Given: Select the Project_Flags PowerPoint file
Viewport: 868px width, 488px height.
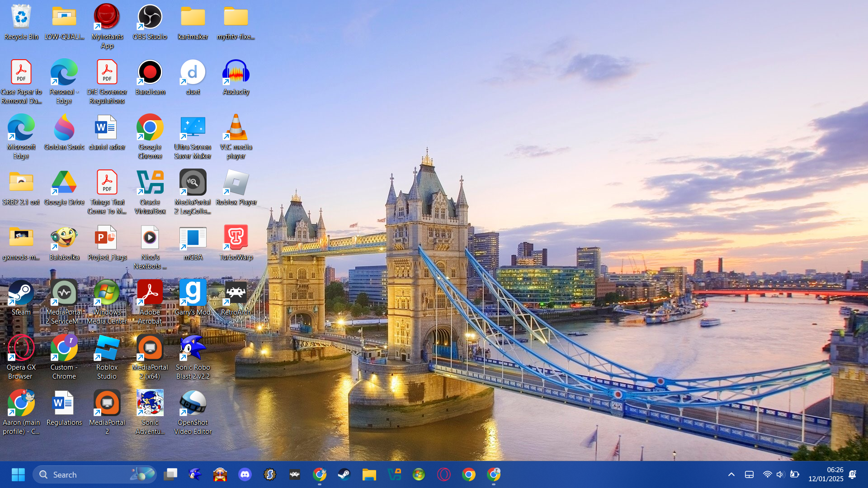Looking at the screenshot, I should (x=107, y=238).
